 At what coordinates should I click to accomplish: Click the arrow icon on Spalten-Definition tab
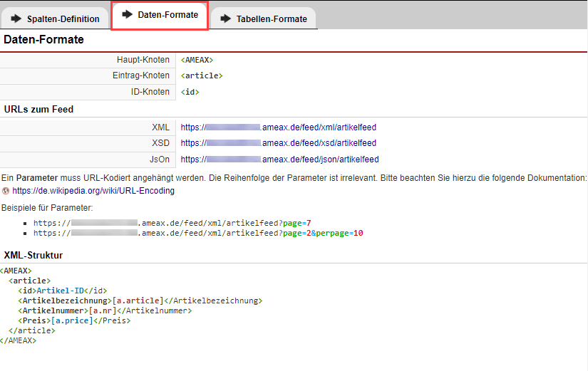click(16, 19)
